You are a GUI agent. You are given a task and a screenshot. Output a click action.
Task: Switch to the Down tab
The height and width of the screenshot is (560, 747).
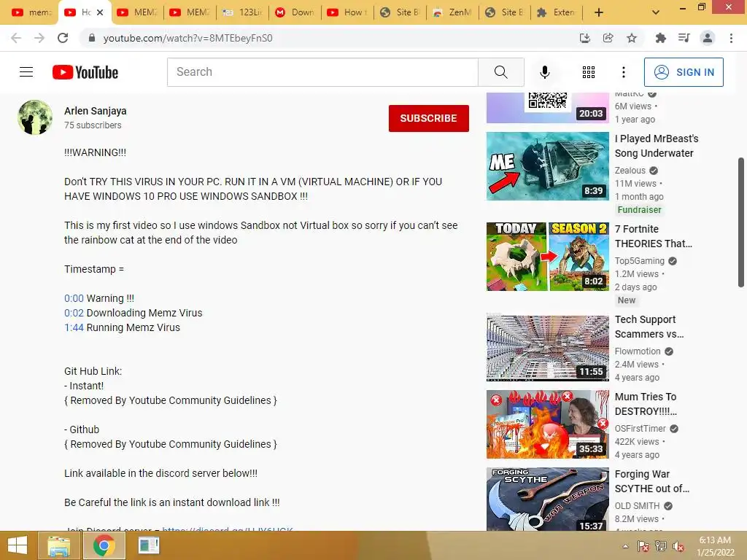point(295,12)
